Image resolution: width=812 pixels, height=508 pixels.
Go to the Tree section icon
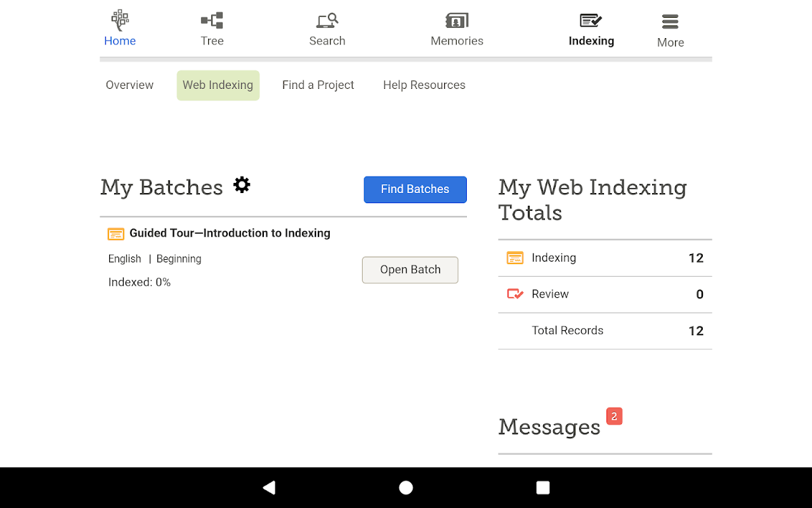point(212,20)
